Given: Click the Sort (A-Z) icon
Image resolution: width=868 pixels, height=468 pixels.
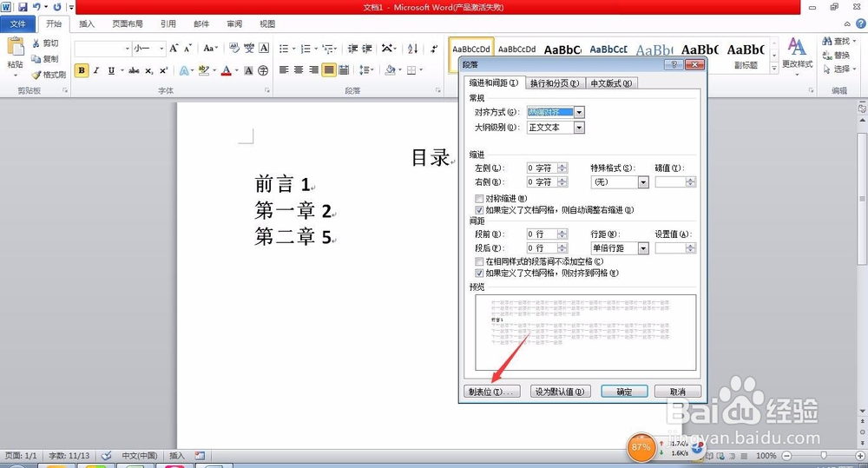Looking at the screenshot, I should click(x=412, y=49).
